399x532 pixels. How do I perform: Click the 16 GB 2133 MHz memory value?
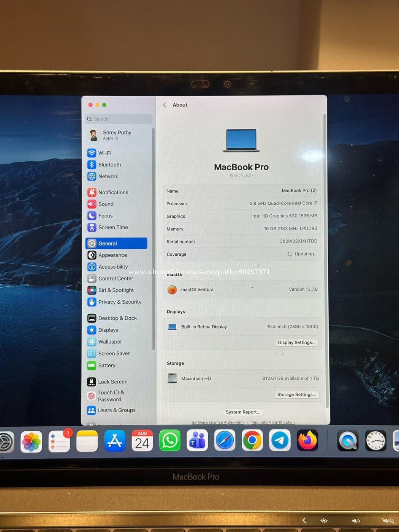click(x=290, y=229)
